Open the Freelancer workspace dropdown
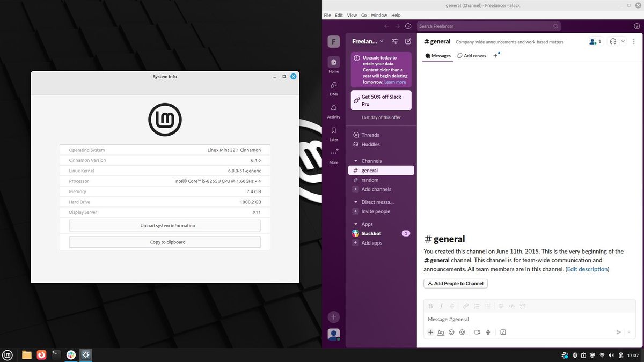The width and height of the screenshot is (644, 362). pos(368,41)
